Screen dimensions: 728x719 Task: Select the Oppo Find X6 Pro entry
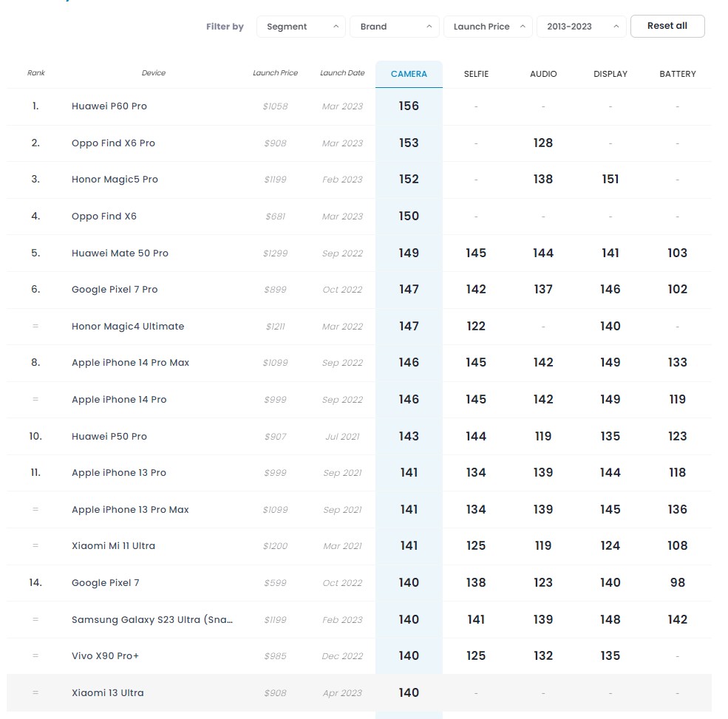pyautogui.click(x=112, y=143)
